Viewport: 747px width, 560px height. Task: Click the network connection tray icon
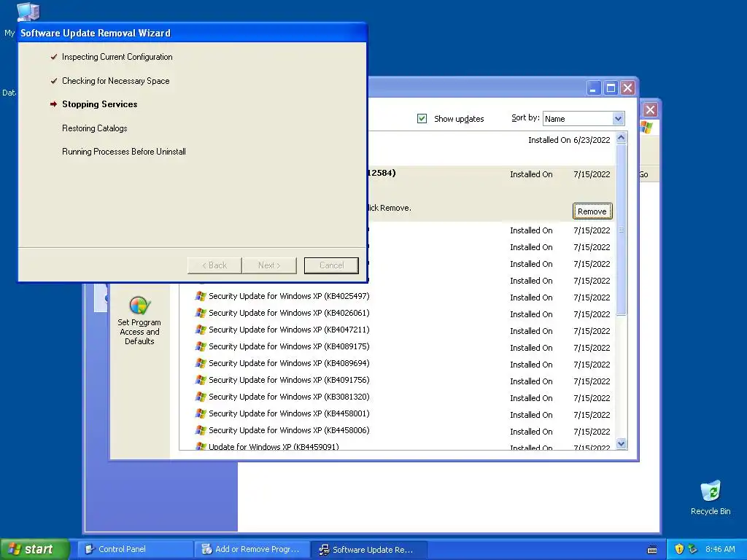pyautogui.click(x=693, y=549)
